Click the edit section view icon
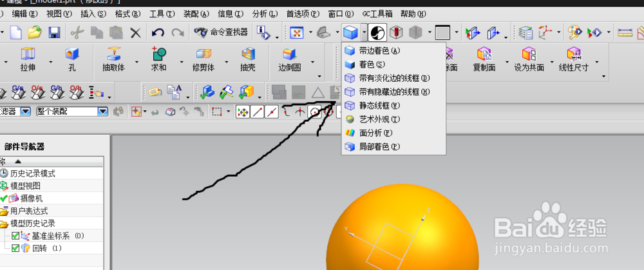 click(473, 32)
